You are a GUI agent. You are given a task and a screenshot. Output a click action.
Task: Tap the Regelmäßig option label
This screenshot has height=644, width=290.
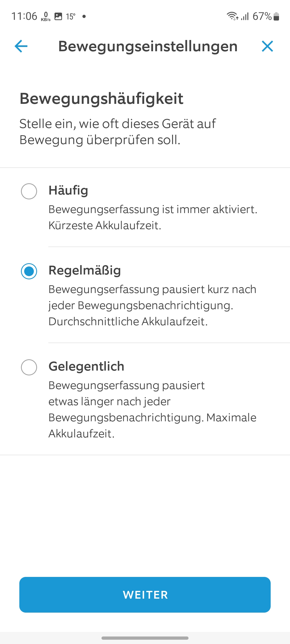tap(85, 270)
